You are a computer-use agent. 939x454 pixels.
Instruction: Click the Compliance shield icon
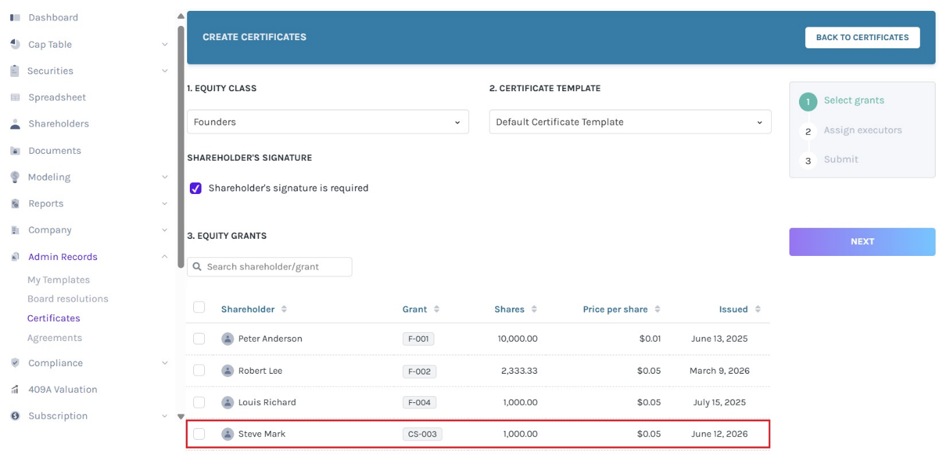(16, 363)
